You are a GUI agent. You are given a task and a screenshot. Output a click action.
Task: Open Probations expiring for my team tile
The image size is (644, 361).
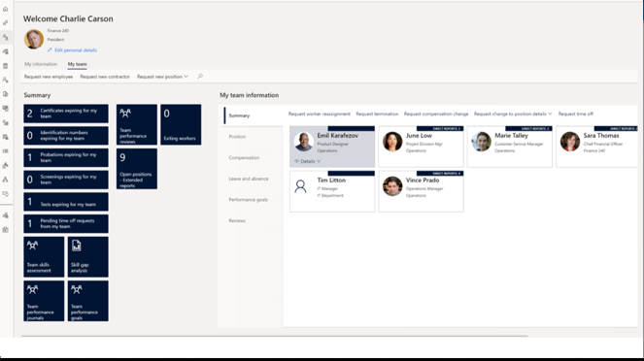[66, 157]
